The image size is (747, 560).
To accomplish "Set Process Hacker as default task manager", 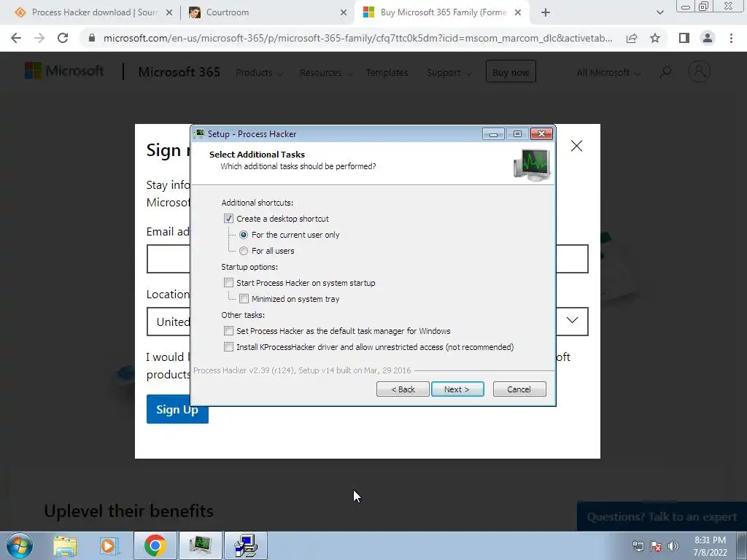I will [228, 331].
